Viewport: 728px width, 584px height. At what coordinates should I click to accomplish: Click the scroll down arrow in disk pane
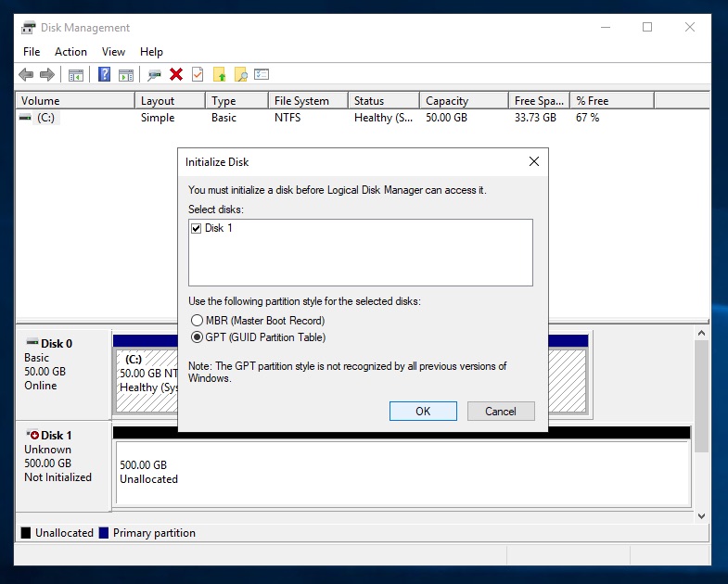pyautogui.click(x=701, y=515)
